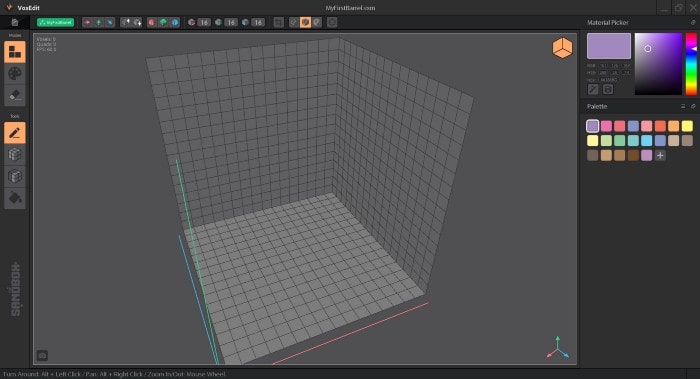Click the Material Picker panel title
Viewport: 700px width, 379px height.
pyautogui.click(x=608, y=22)
